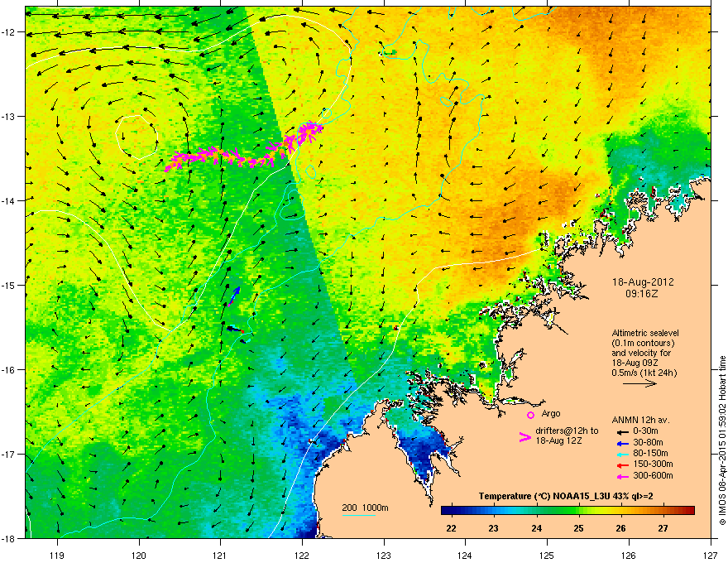This screenshot has height=563, width=728.
Task: Click the "Argo" legend label
Action: (551, 413)
